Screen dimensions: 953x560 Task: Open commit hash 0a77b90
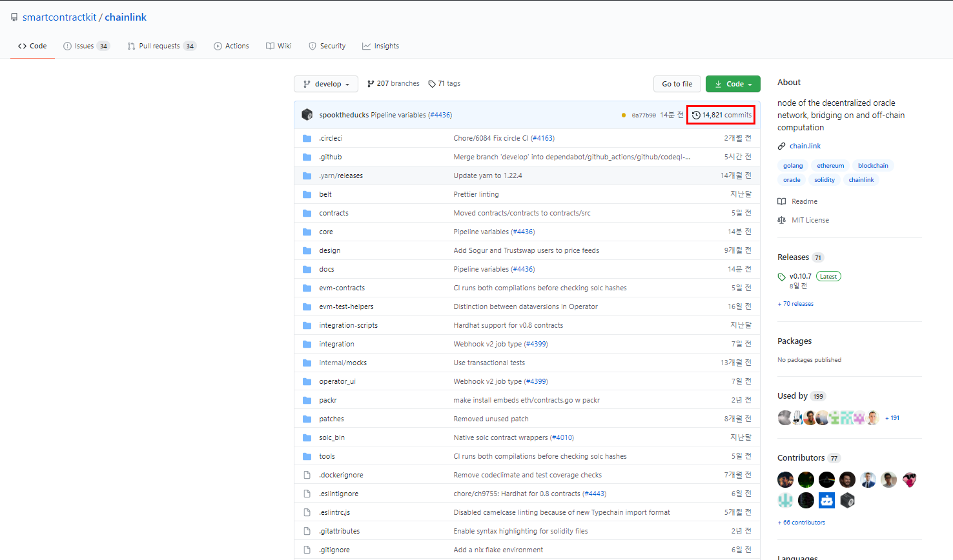644,115
